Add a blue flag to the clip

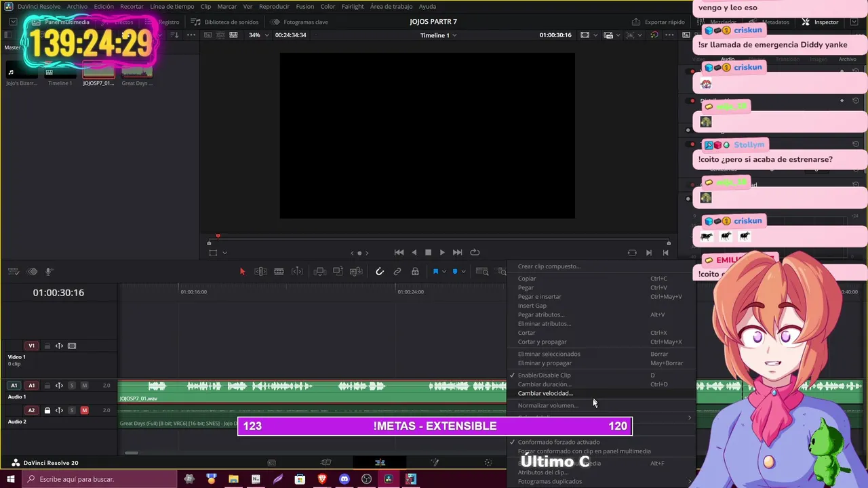tap(435, 272)
